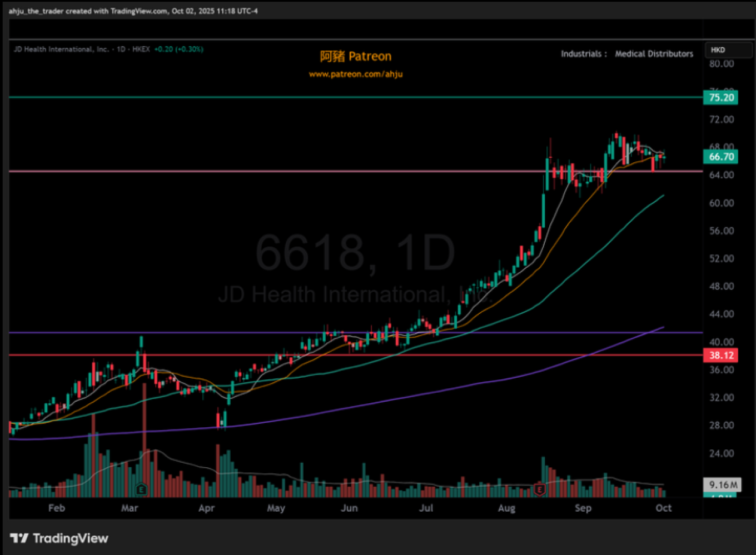Select the green 66.70 current price label
The image size is (756, 555).
tap(721, 157)
